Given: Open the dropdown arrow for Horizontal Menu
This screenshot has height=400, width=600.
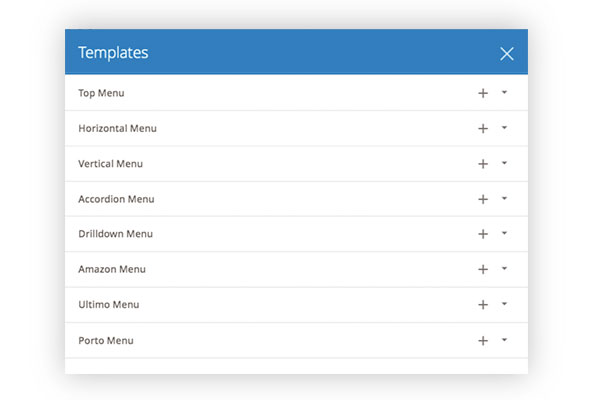Looking at the screenshot, I should [505, 128].
